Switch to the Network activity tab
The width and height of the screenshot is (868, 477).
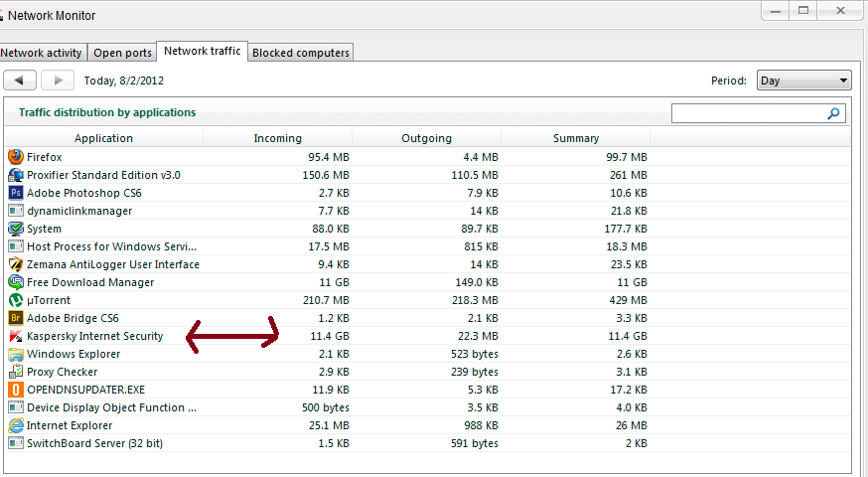point(42,53)
